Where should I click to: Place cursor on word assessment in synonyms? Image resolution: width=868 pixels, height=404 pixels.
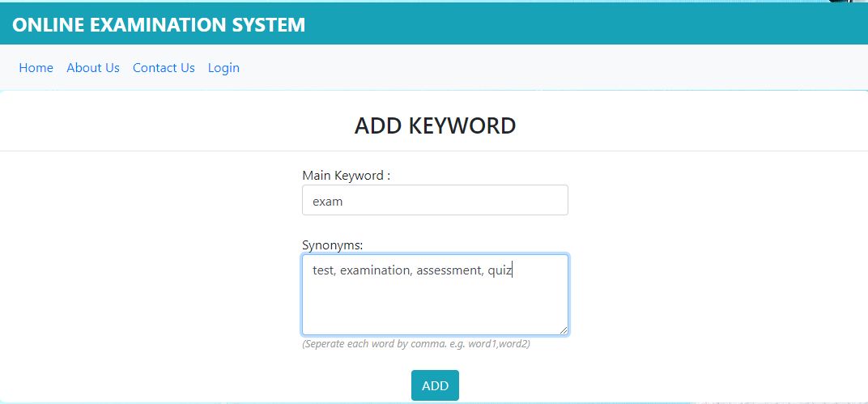click(x=449, y=270)
